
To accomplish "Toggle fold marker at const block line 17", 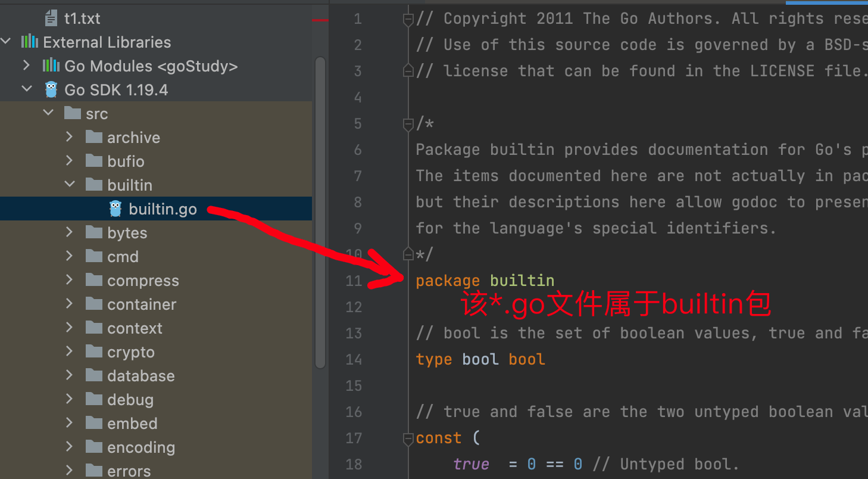I will (408, 438).
